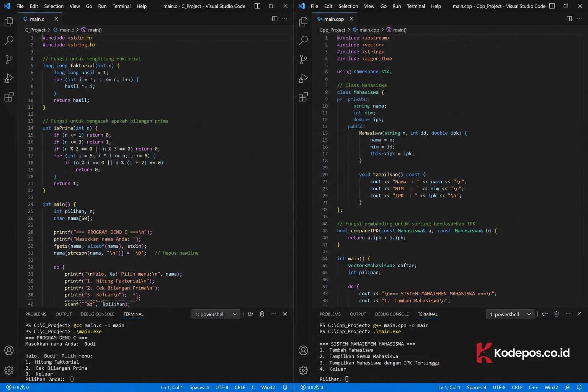The image size is (588, 392).
Task: Open Accounts menu in right Cpp_Project window
Action: 303,350
